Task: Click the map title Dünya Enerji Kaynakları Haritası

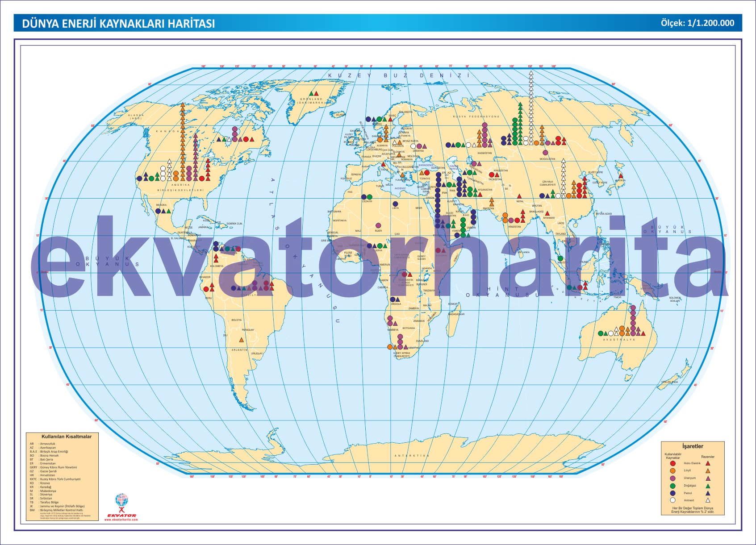Action: click(x=118, y=23)
